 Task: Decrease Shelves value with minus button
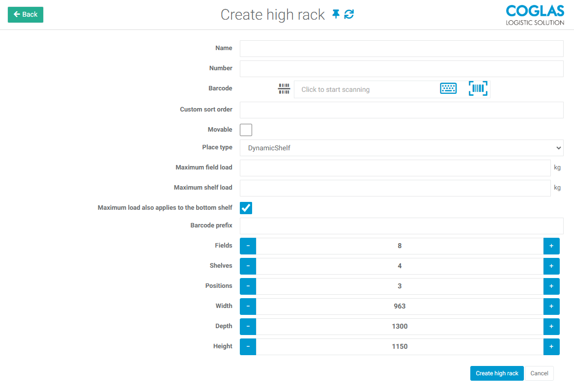(248, 266)
